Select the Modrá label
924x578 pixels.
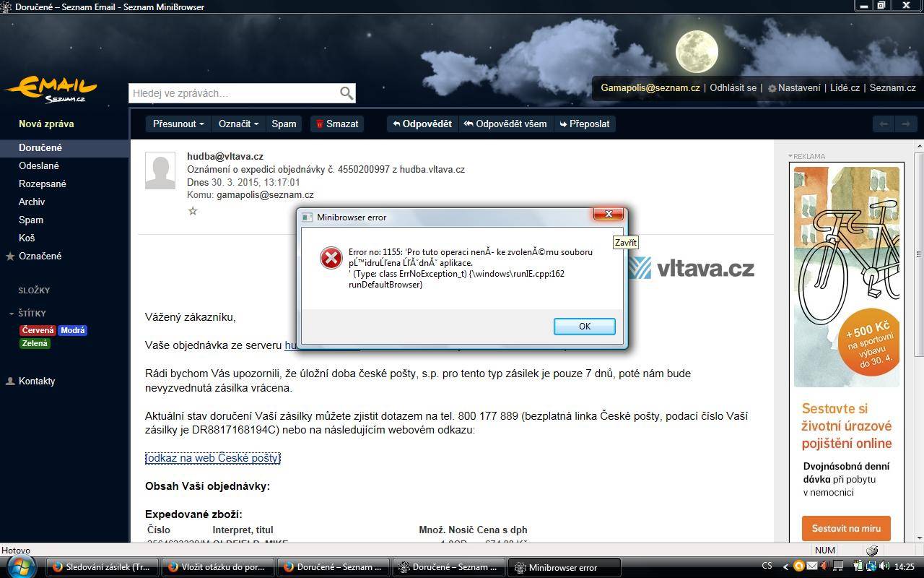pyautogui.click(x=72, y=330)
